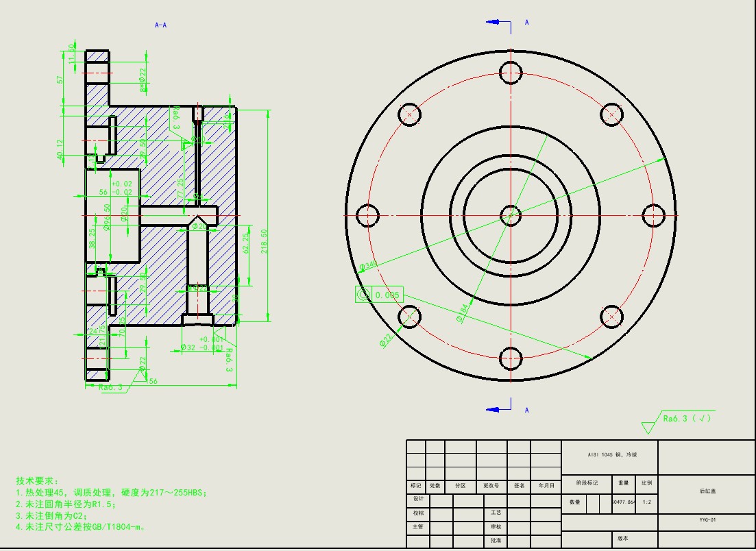The width and height of the screenshot is (756, 551).
Task: Select the rightmost bolt hole on the flange
Action: click(653, 215)
